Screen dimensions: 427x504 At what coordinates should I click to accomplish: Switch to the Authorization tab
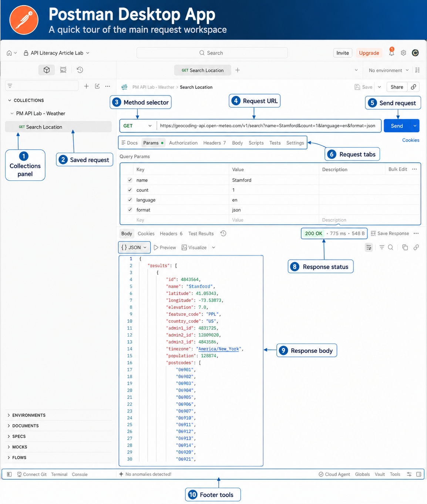[183, 143]
